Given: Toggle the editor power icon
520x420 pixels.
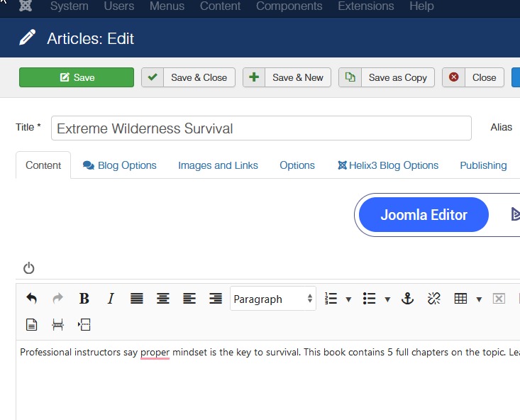Looking at the screenshot, I should coord(28,268).
